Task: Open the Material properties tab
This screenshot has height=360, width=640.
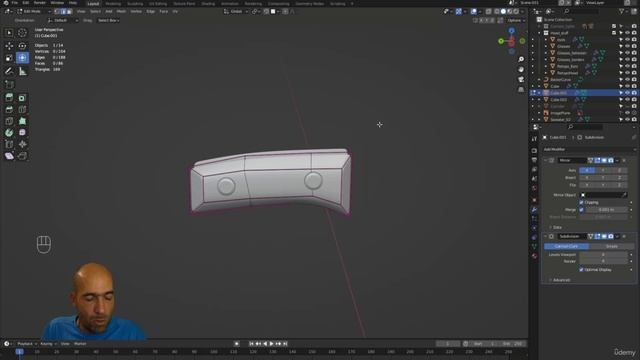Action: pyautogui.click(x=534, y=256)
